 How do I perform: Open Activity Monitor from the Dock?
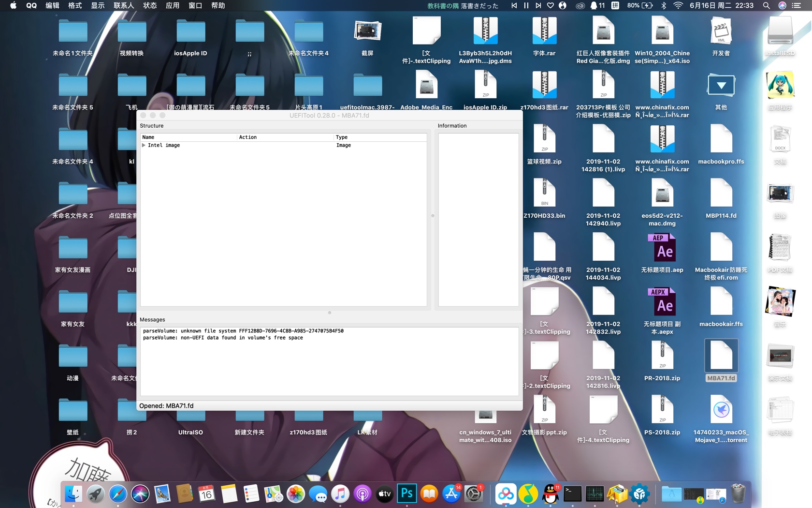pyautogui.click(x=594, y=494)
